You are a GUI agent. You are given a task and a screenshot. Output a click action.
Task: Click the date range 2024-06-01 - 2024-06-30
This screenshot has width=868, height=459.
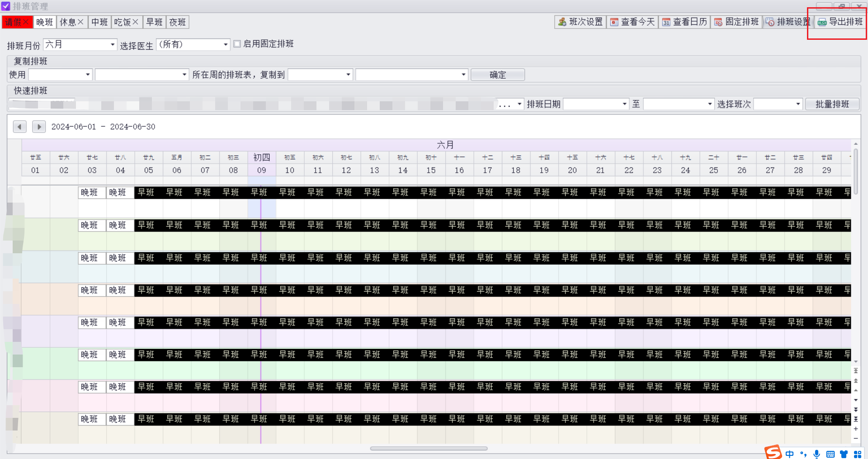[103, 127]
